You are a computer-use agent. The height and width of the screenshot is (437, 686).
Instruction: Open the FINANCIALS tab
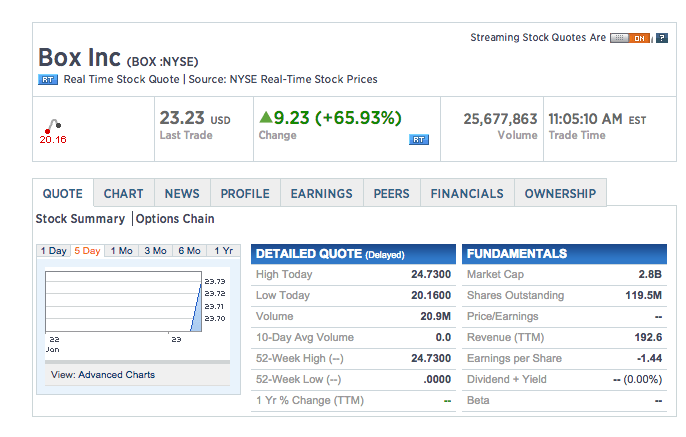(x=467, y=193)
